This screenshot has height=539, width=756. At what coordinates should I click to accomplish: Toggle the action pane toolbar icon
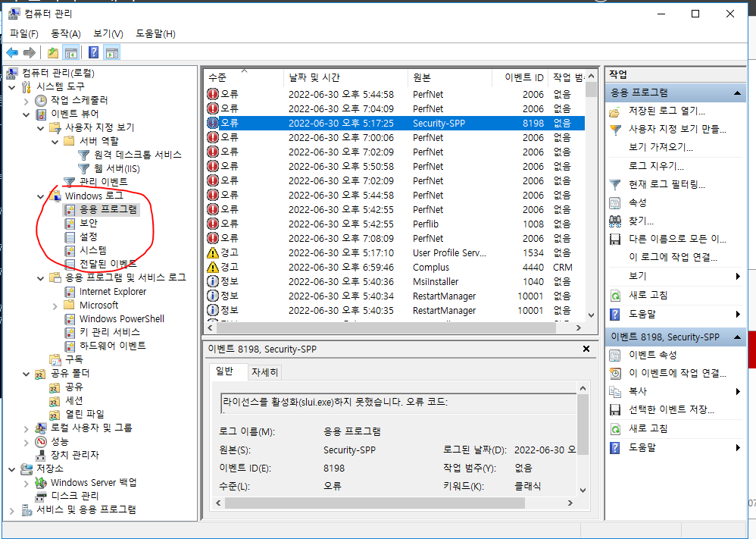pos(112,52)
